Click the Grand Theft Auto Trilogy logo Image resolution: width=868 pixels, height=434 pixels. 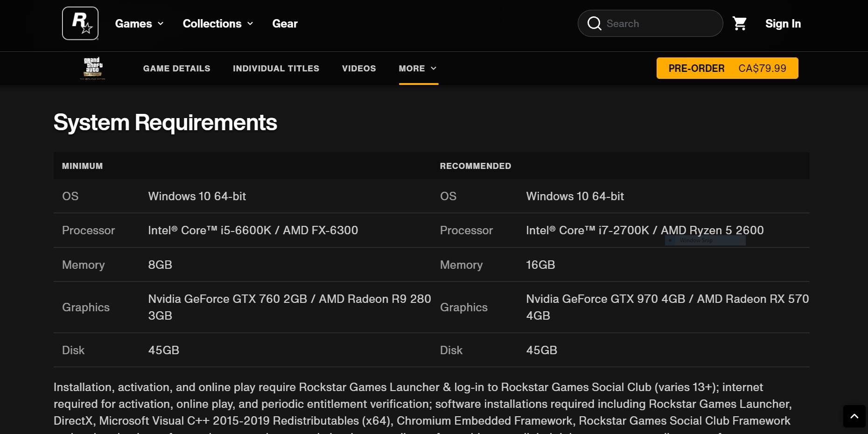point(93,68)
